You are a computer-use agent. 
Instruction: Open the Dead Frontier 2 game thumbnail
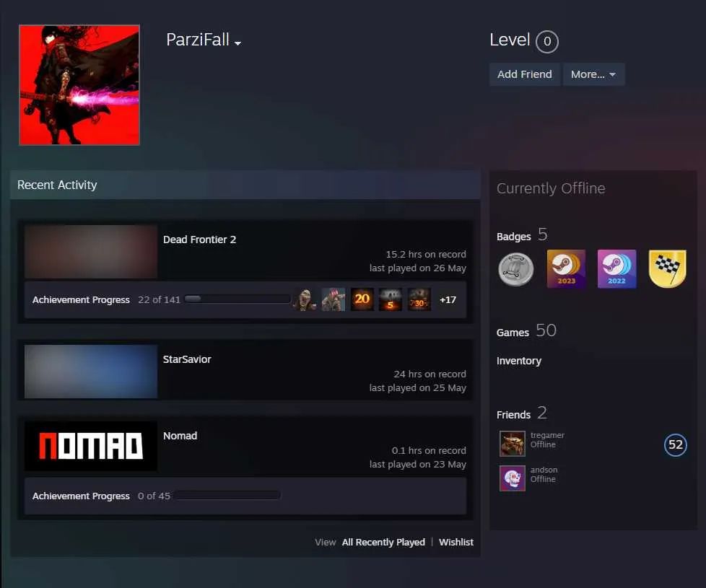pos(91,252)
